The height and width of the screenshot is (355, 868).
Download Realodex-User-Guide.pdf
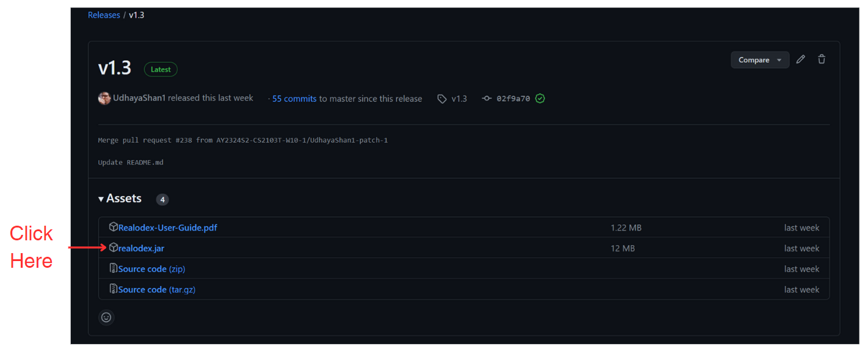[167, 228]
